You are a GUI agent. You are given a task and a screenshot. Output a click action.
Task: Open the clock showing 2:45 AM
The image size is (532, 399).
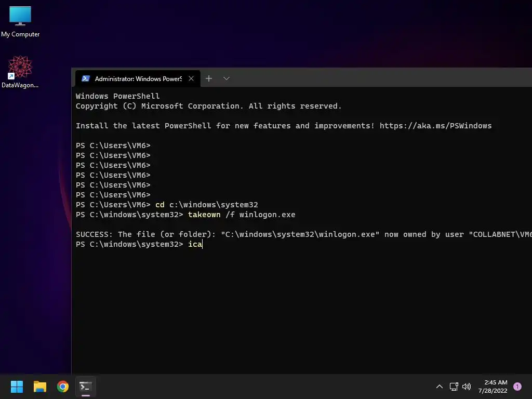tap(493, 387)
